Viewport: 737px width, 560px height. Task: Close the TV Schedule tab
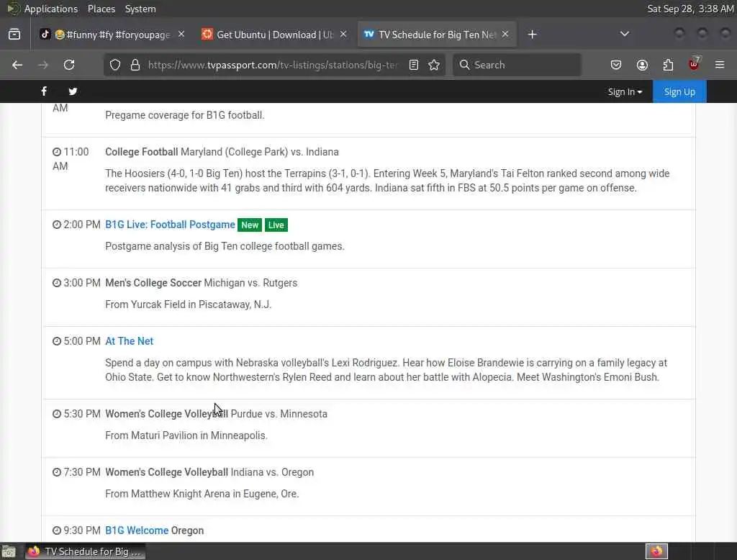coord(505,35)
